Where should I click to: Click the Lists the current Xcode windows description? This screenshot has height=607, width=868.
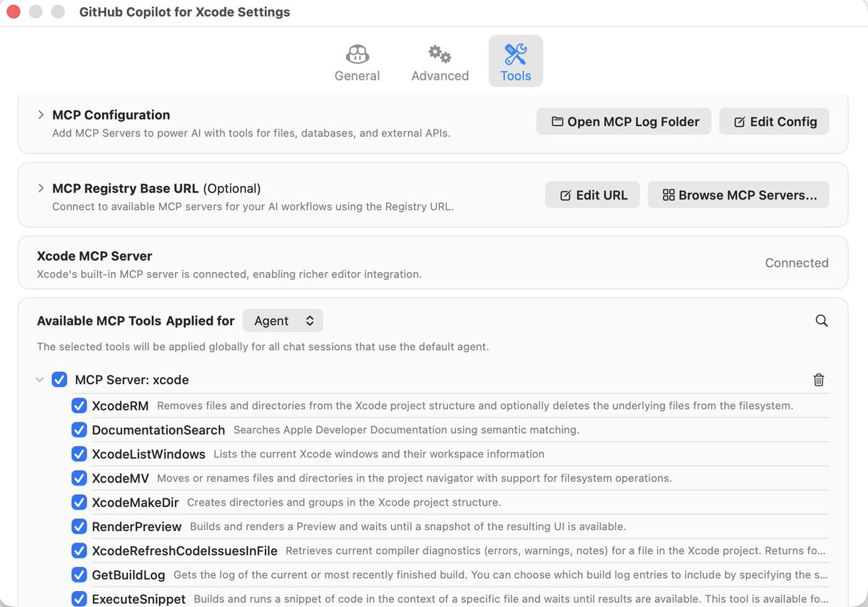(x=379, y=454)
